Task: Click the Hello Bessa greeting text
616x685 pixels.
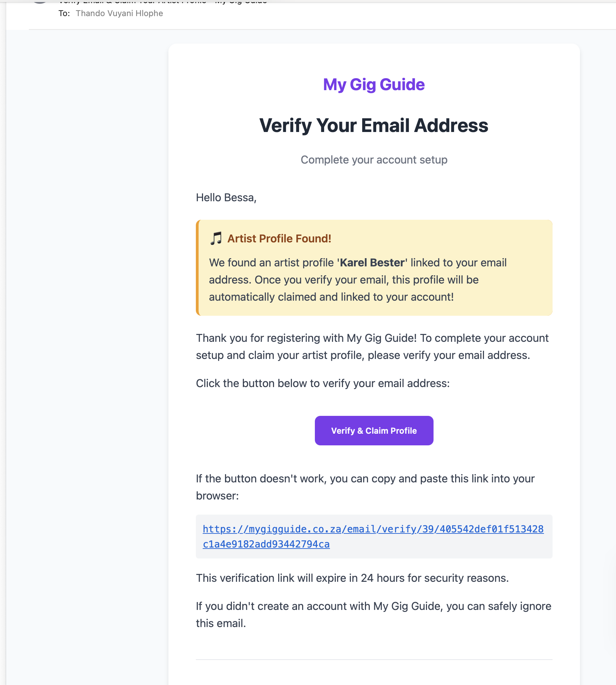Action: (226, 197)
